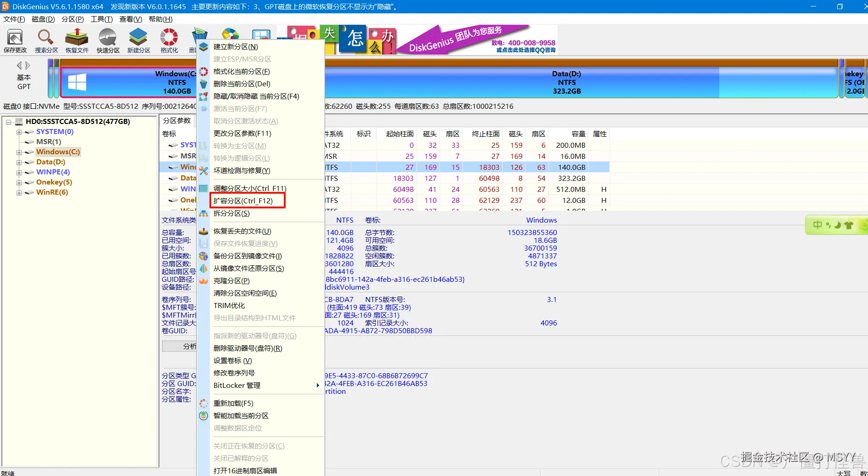Choose 从镜像文件还原分区(S) menu entry
Image resolution: width=868 pixels, height=476 pixels.
pyautogui.click(x=249, y=269)
